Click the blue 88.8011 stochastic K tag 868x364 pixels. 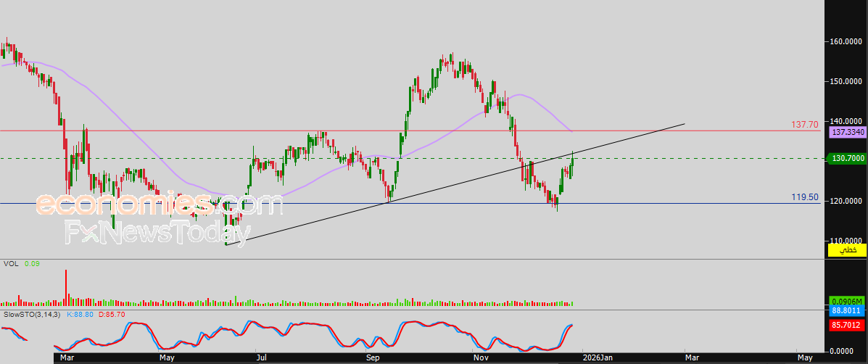coord(846,312)
